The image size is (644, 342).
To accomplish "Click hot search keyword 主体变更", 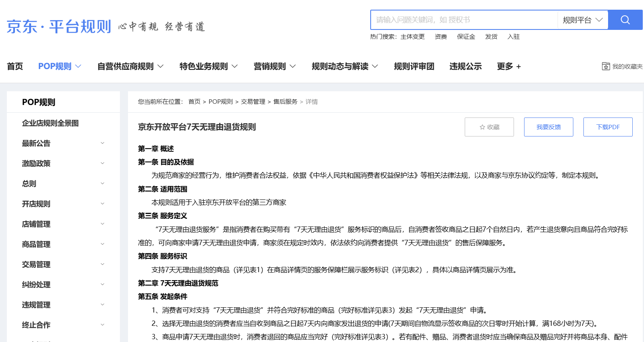I will tap(413, 37).
